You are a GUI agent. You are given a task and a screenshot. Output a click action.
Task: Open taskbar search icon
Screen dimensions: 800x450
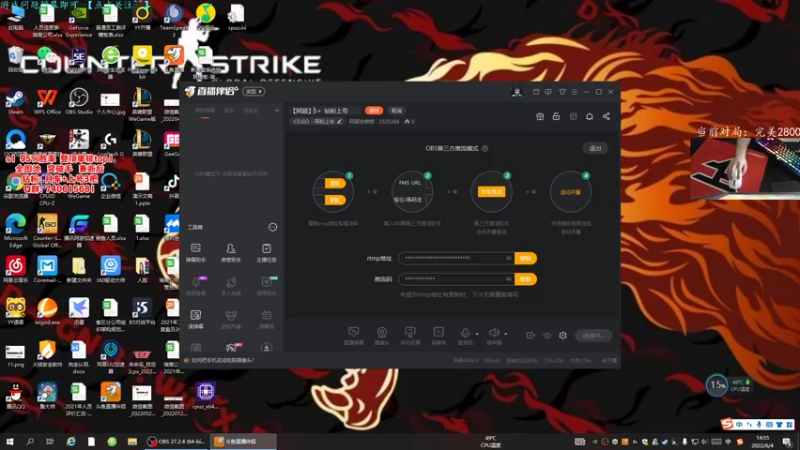click(x=30, y=441)
